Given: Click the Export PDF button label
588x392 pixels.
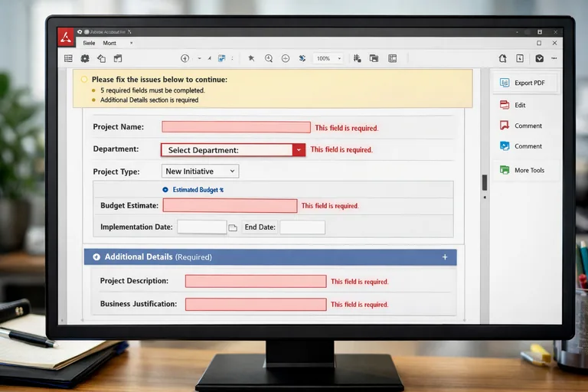Looking at the screenshot, I should [x=530, y=83].
